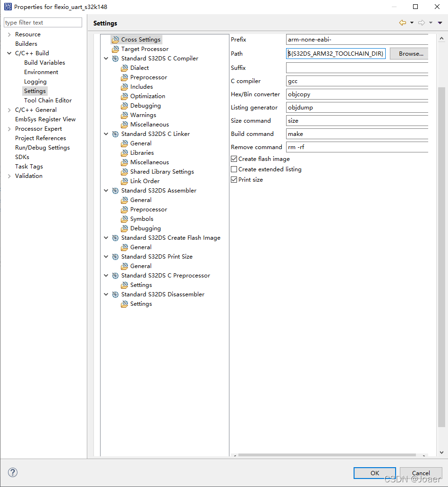Screen dimensions: 448x487
Task: Uncheck Create flash image checkbox
Action: (234, 159)
